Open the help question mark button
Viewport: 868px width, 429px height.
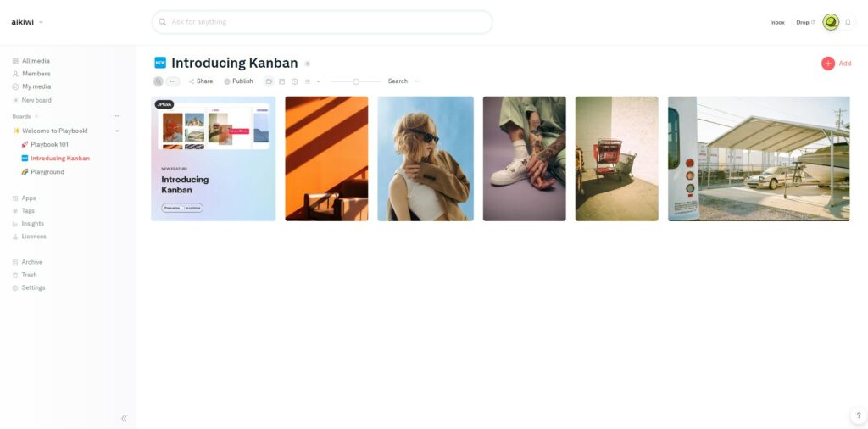859,415
